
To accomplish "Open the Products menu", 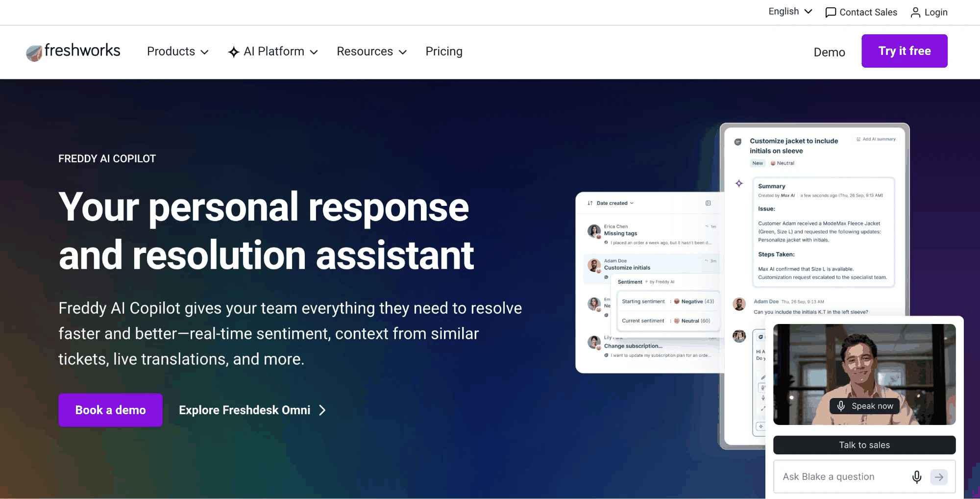I will point(178,51).
